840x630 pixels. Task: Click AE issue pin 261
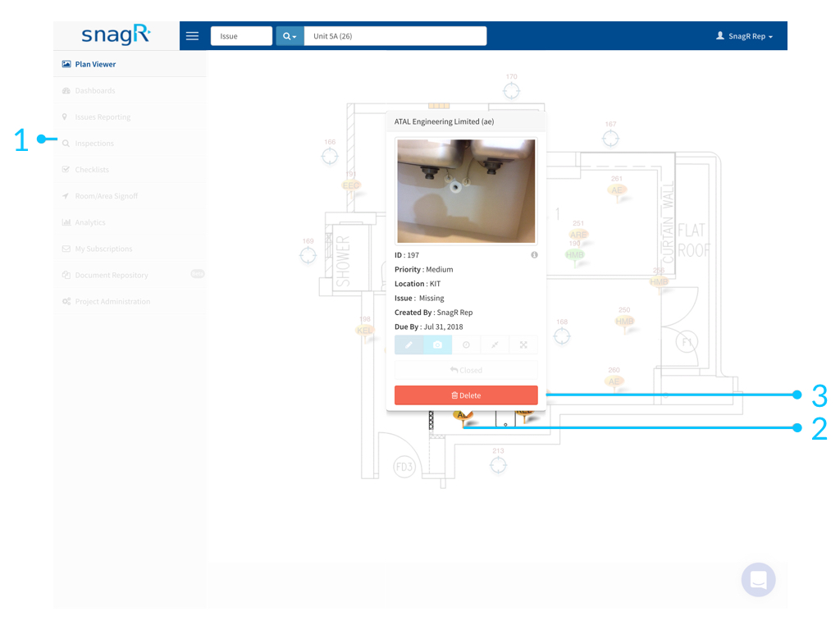pyautogui.click(x=617, y=190)
